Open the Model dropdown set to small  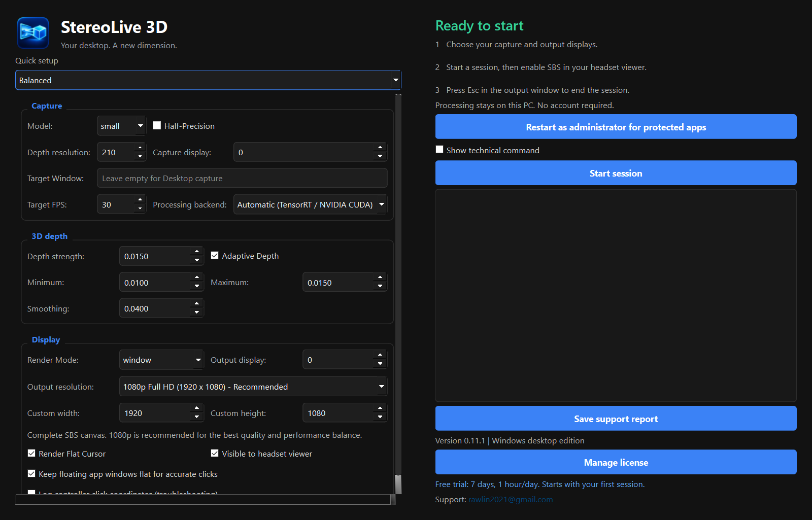pos(121,126)
